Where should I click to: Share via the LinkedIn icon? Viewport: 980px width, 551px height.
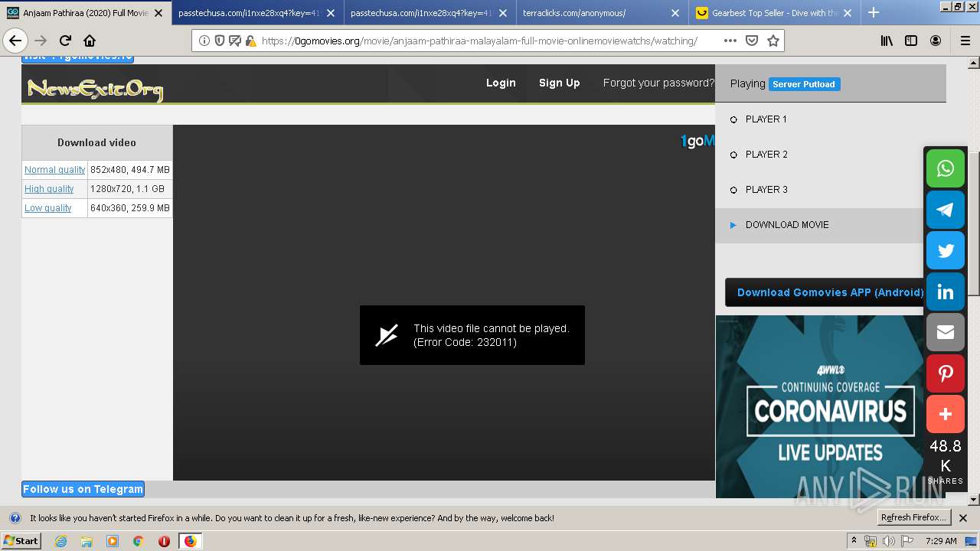[x=946, y=292]
